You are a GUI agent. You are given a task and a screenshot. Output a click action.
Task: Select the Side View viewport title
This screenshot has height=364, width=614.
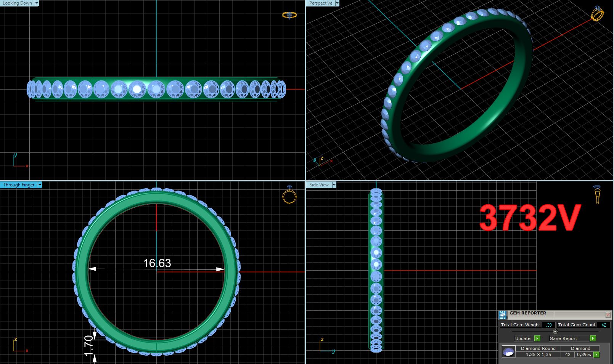click(319, 185)
